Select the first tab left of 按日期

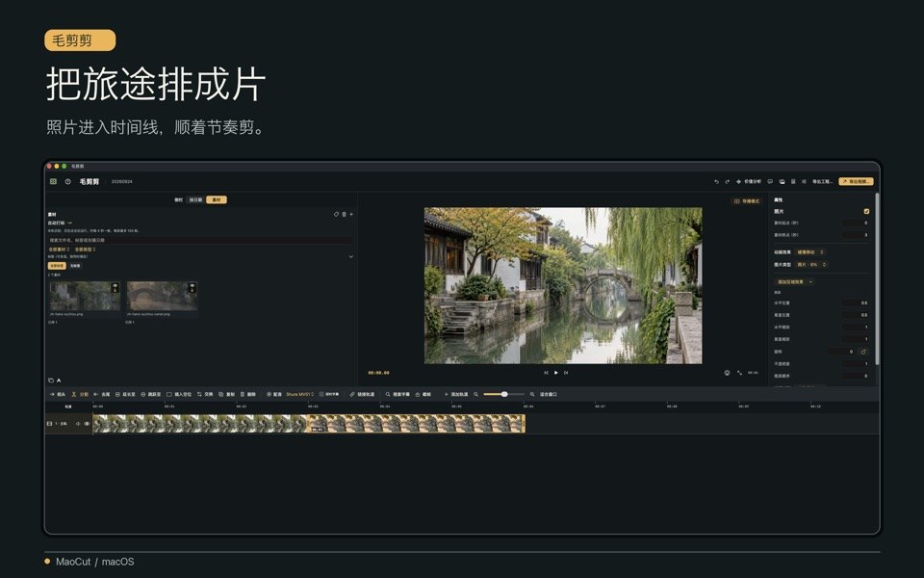179,200
